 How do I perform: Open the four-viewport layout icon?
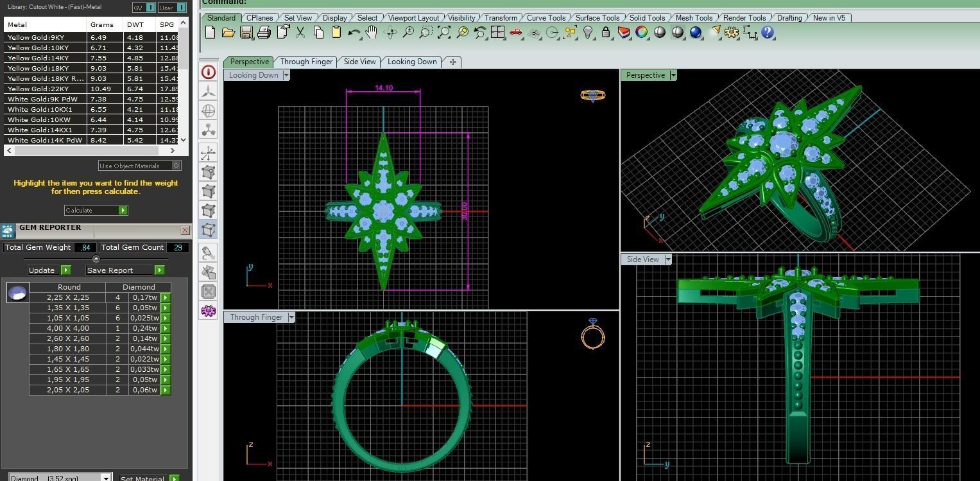tap(497, 32)
